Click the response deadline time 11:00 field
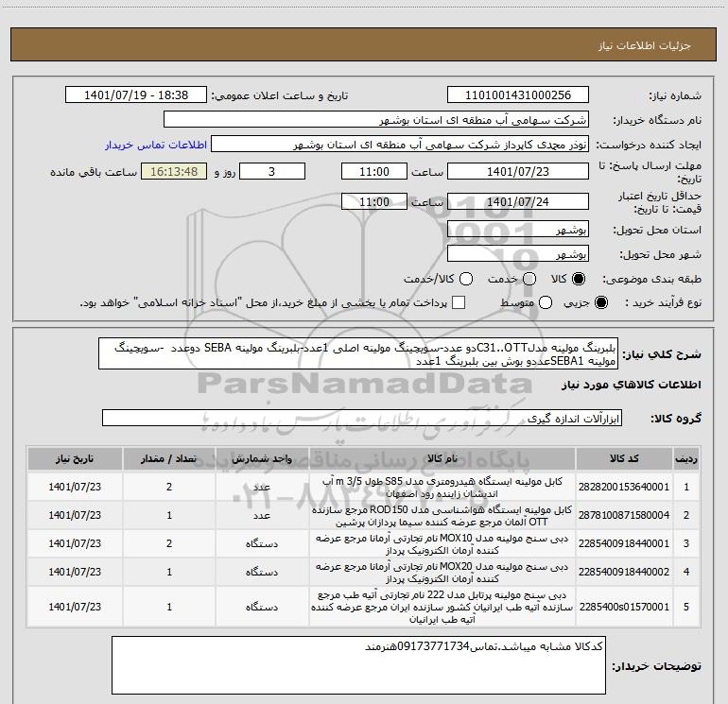This screenshot has width=728, height=704. pos(374,172)
